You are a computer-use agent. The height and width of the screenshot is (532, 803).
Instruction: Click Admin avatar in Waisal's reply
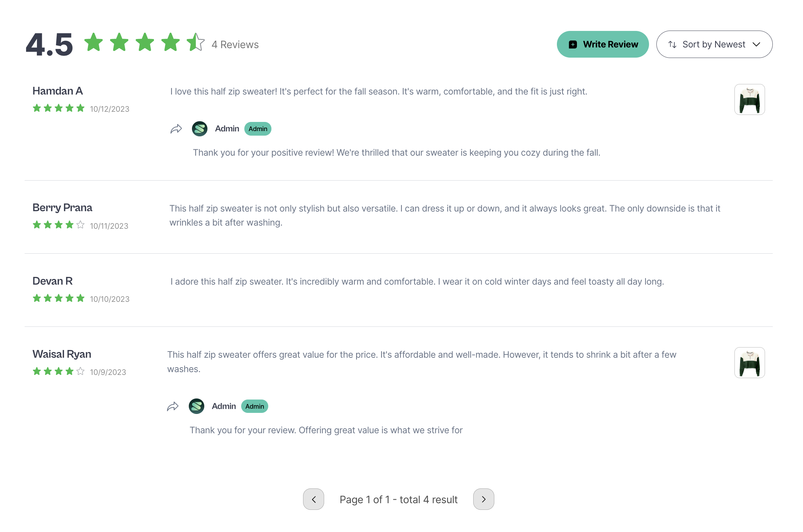click(197, 407)
